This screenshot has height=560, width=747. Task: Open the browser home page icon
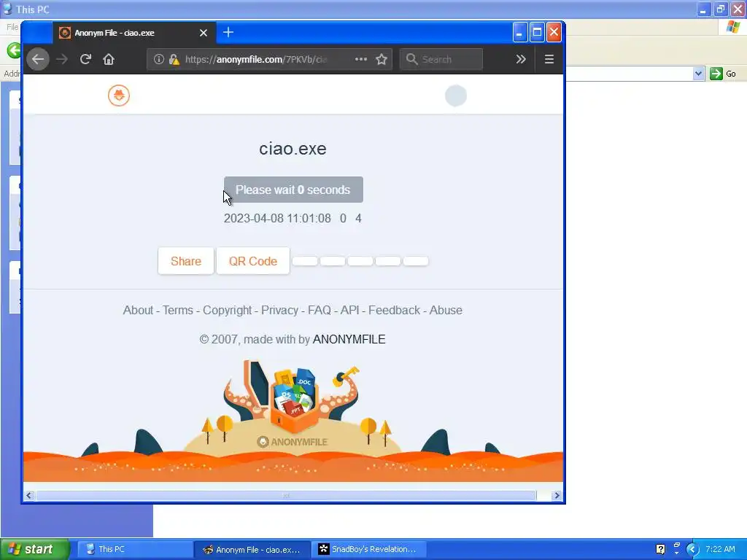pos(109,59)
